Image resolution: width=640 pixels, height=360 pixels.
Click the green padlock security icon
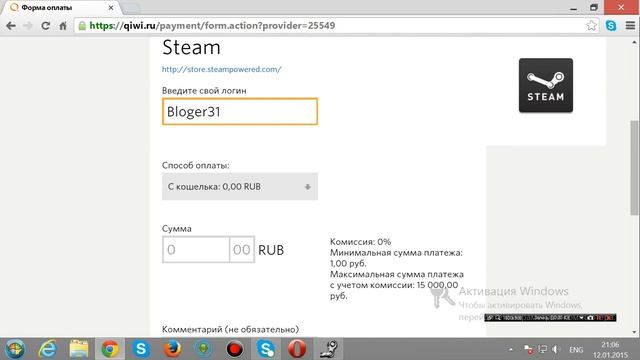pos(82,26)
